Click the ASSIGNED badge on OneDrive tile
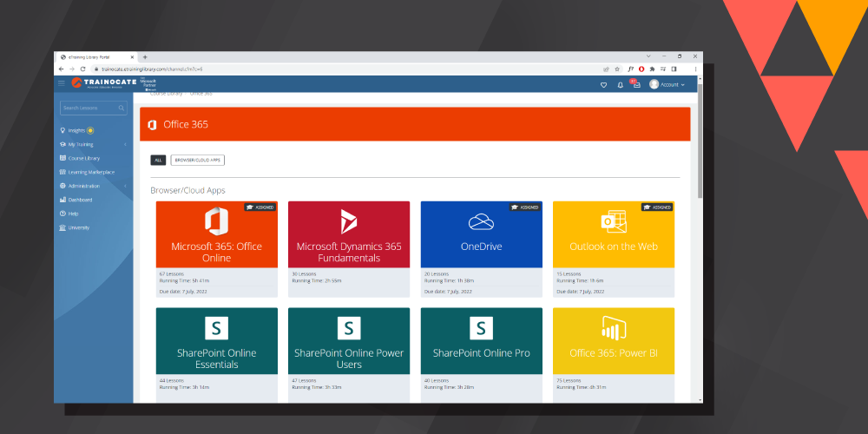 tap(525, 207)
